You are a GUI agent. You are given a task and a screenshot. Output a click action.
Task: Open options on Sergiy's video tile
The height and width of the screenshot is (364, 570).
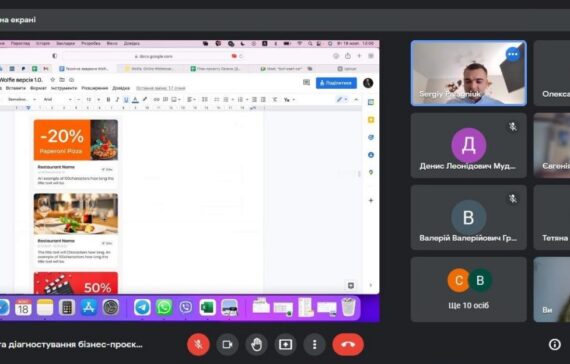(x=513, y=54)
